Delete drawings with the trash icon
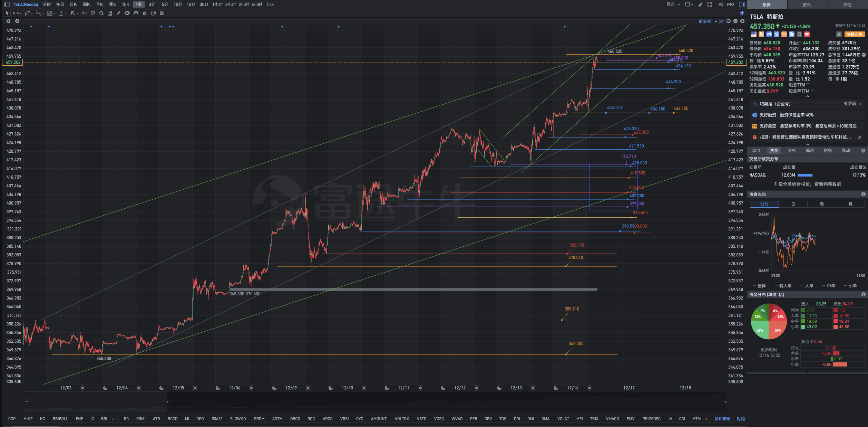 pos(145,13)
